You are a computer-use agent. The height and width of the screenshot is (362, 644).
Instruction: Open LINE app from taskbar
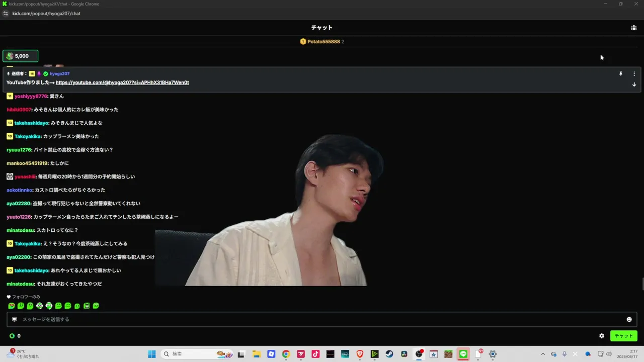click(463, 354)
